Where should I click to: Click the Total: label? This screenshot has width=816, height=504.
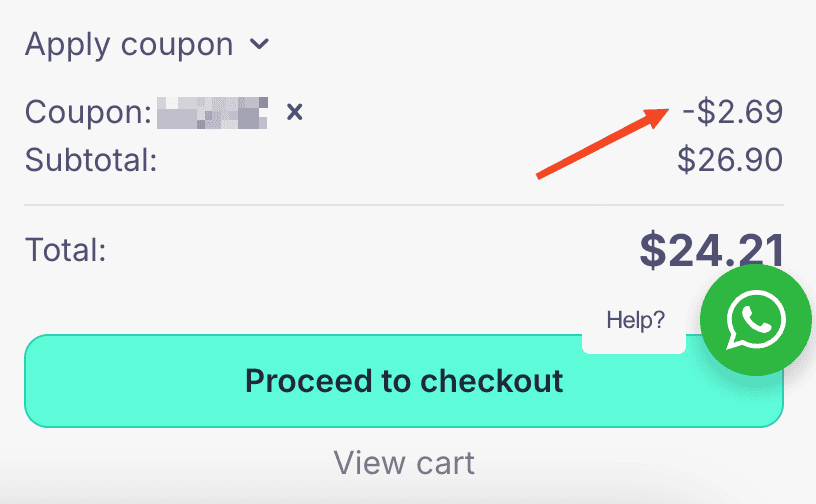click(65, 250)
